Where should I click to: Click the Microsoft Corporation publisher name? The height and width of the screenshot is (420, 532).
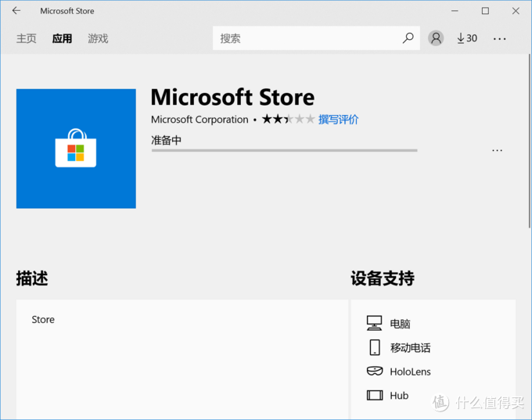(x=199, y=120)
